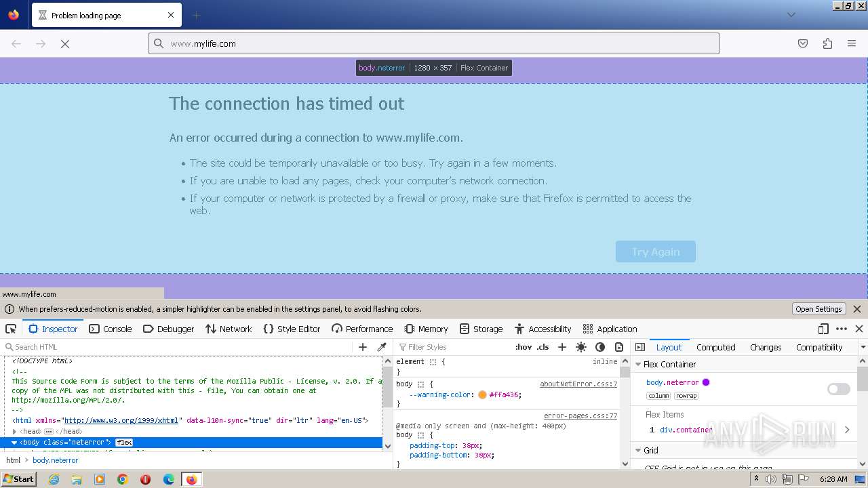Open the Application tab
The image size is (868, 488).
pyautogui.click(x=610, y=329)
